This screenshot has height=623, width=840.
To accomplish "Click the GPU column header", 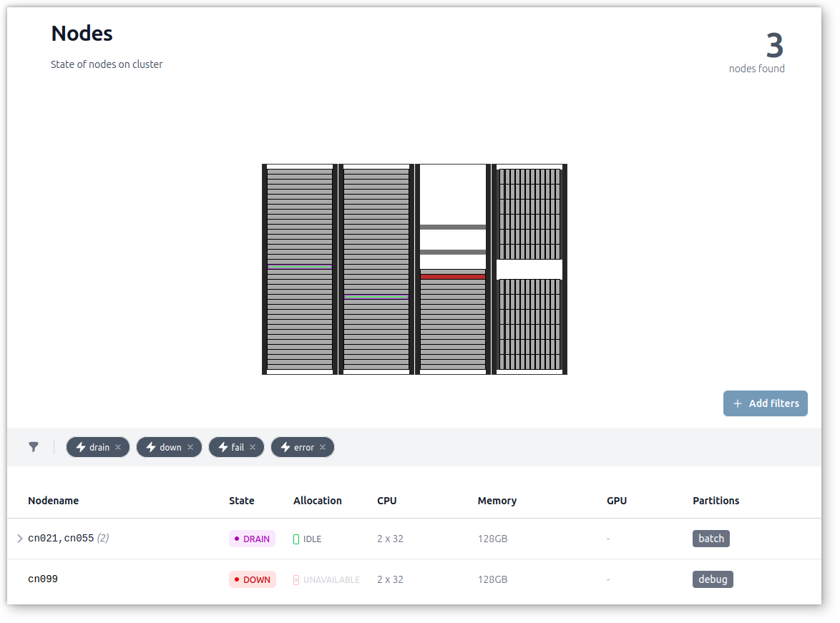I will (617, 500).
